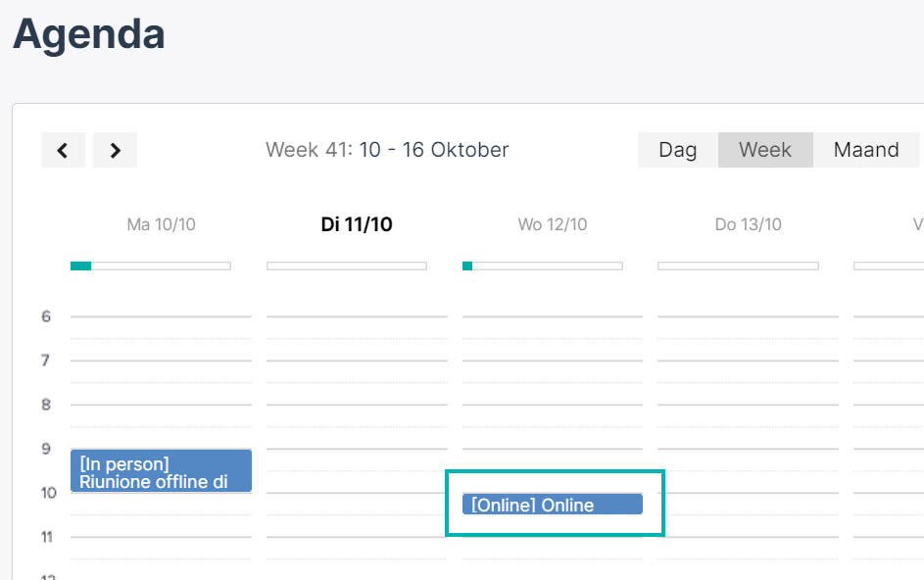Click the Di 11/10 day header
The image size is (924, 580).
point(357,224)
